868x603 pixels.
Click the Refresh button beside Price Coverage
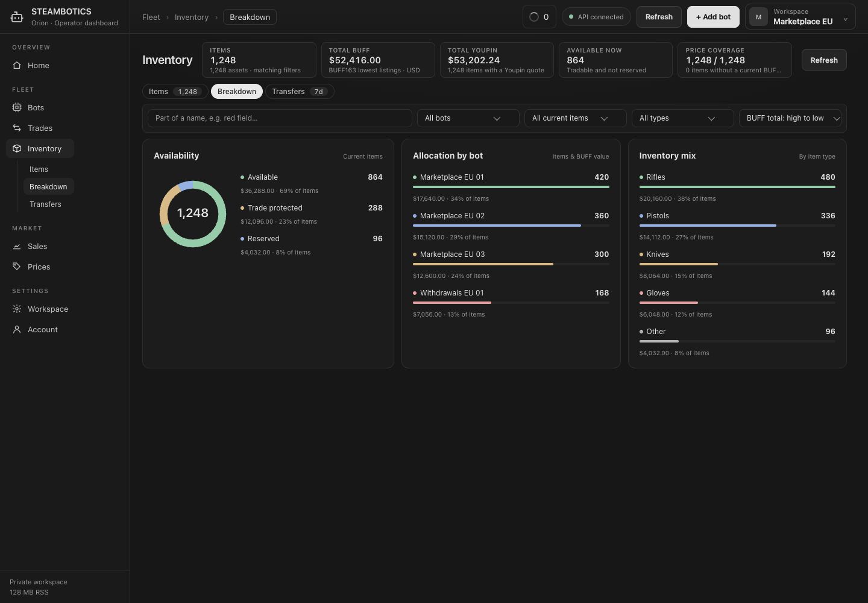pos(824,60)
